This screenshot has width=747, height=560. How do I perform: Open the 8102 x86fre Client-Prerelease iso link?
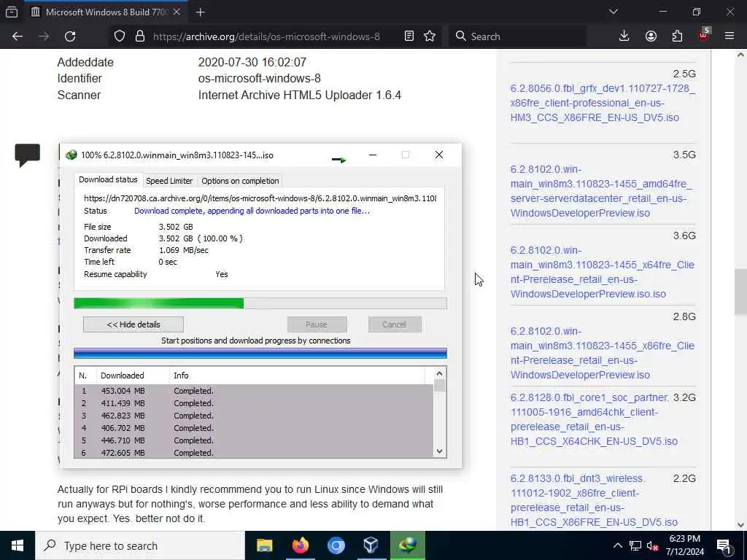pyautogui.click(x=602, y=353)
